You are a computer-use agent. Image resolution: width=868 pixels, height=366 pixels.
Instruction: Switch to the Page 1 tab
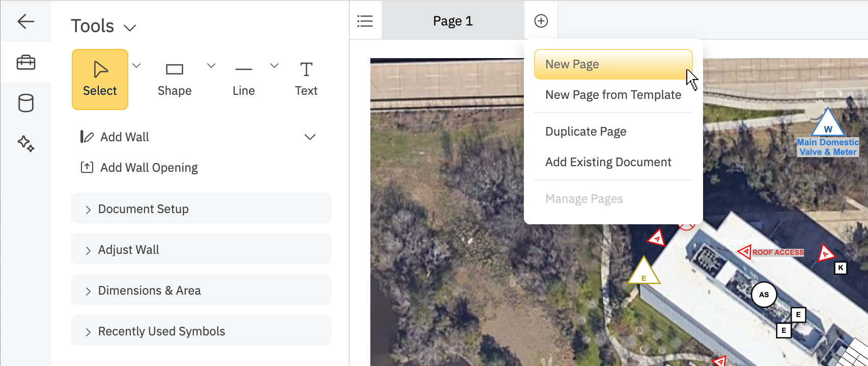tap(453, 21)
